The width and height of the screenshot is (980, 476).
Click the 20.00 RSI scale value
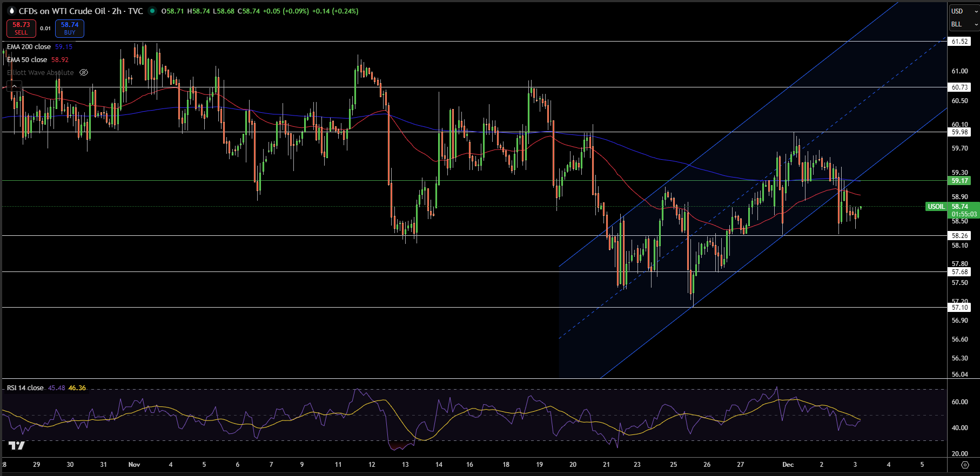(959, 454)
